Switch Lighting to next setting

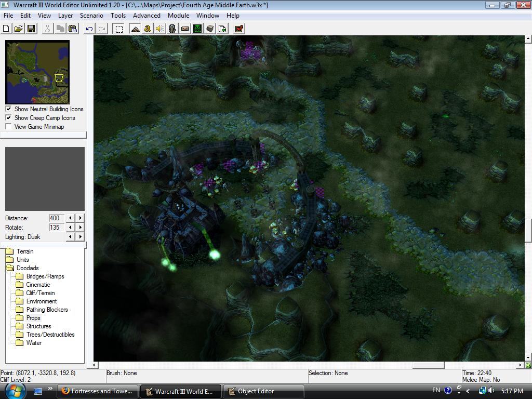click(81, 236)
